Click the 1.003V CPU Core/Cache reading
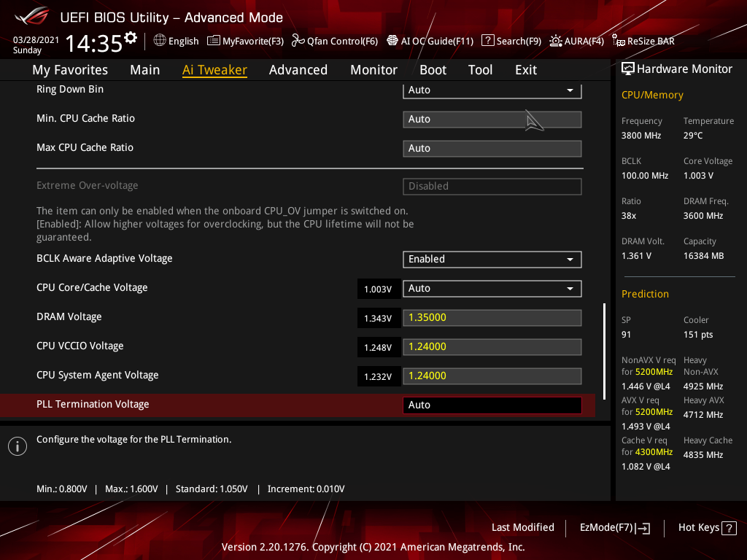This screenshot has height=560, width=747. click(379, 289)
